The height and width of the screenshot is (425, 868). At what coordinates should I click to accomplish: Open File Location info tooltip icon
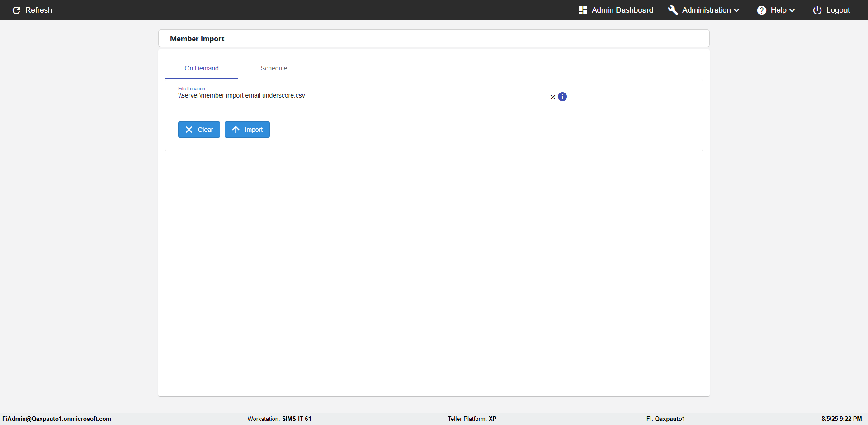click(x=562, y=97)
